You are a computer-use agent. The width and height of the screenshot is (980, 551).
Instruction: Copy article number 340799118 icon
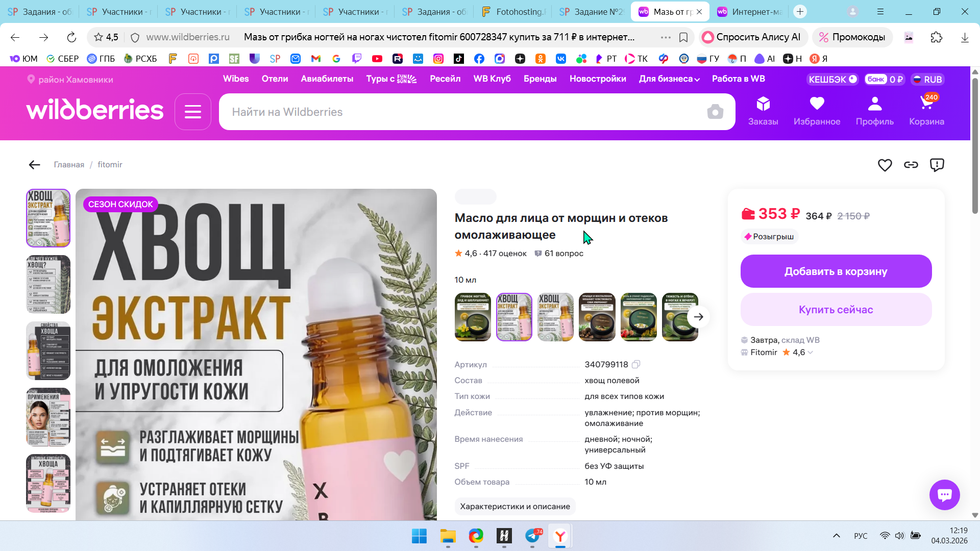pyautogui.click(x=635, y=364)
